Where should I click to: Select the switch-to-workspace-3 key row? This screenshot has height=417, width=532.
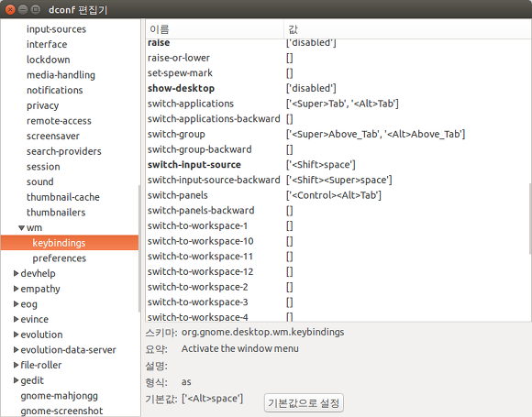(x=338, y=302)
